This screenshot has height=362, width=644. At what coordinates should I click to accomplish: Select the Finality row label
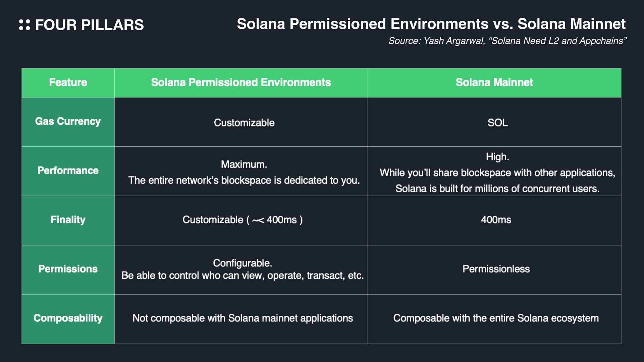point(68,220)
